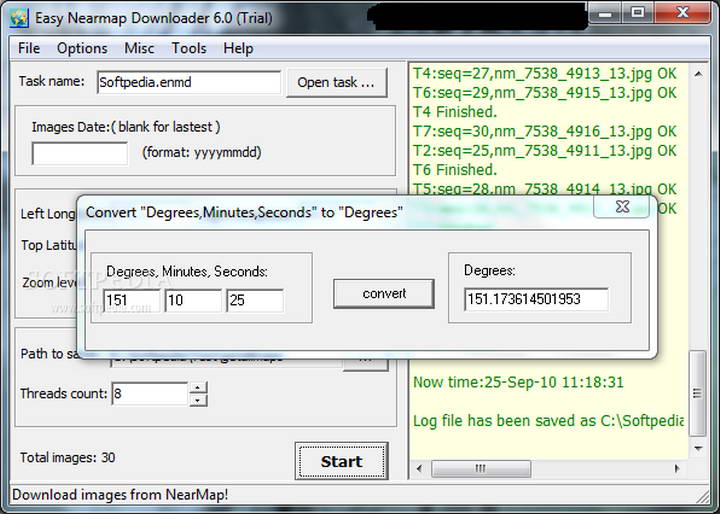Click log line containing nm_7538_4916_13.jpg
Image resolution: width=720 pixels, height=514 pixels.
pos(545,131)
